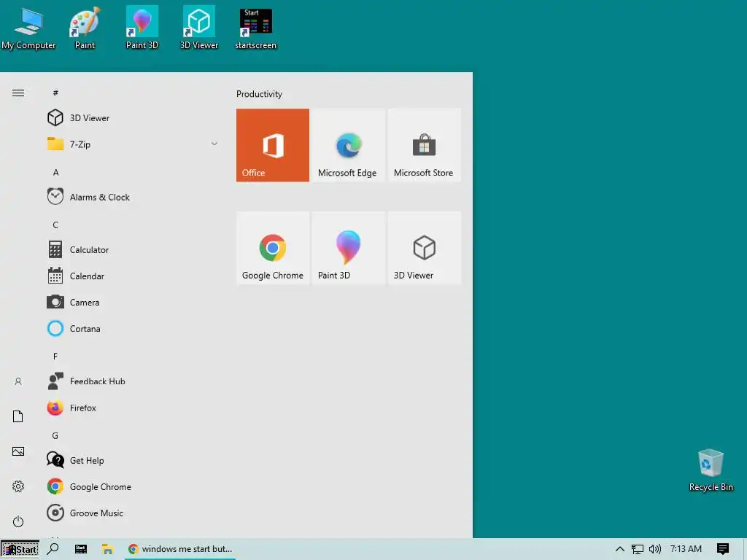Open the Calendar app
The width and height of the screenshot is (747, 560).
coord(133,276)
